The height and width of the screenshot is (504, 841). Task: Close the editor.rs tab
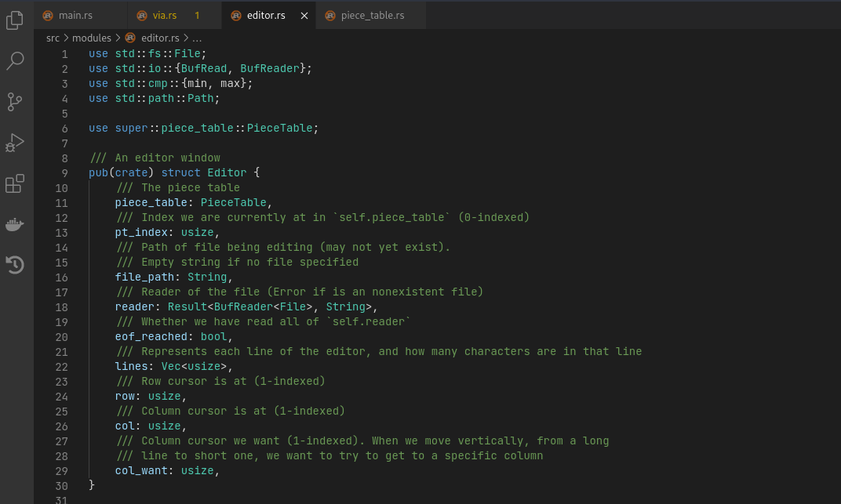[x=304, y=16]
